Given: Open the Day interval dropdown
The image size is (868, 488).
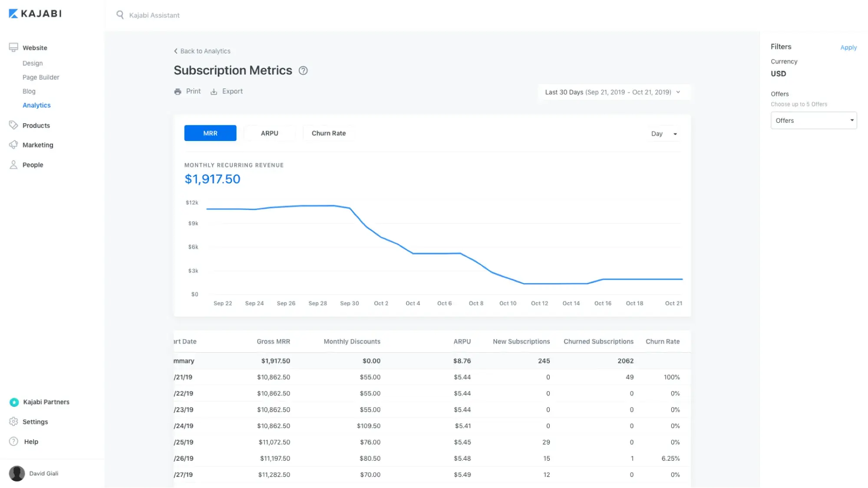Looking at the screenshot, I should click(x=663, y=134).
